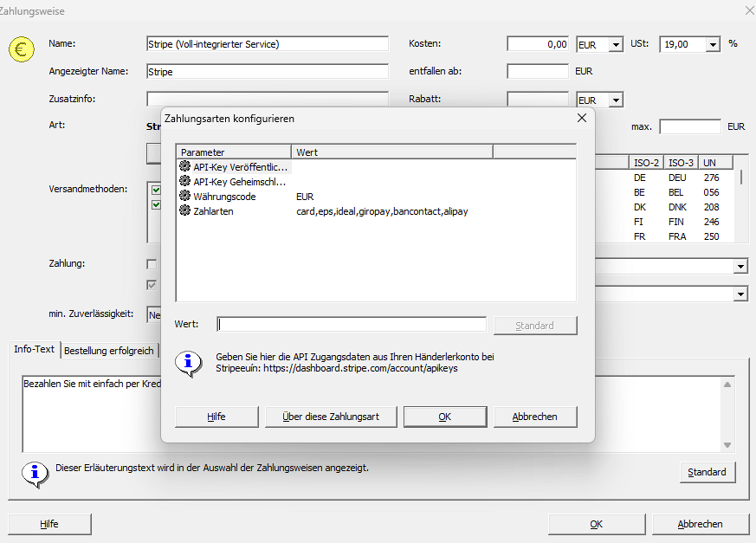This screenshot has width=756, height=543.
Task: Close the Zahlungsweise window
Action: [749, 10]
